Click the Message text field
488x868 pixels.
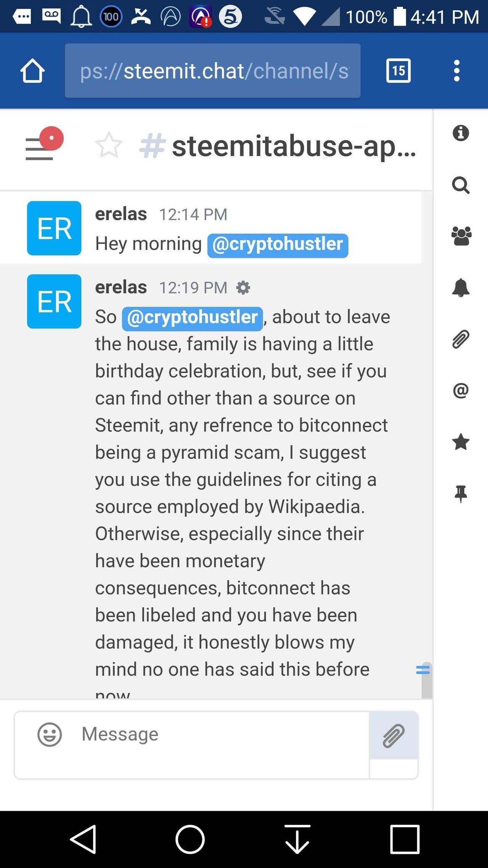pyautogui.click(x=221, y=735)
